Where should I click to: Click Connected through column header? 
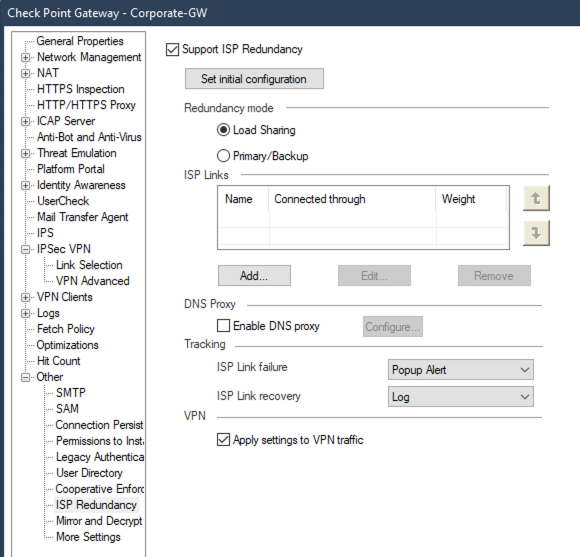[352, 199]
